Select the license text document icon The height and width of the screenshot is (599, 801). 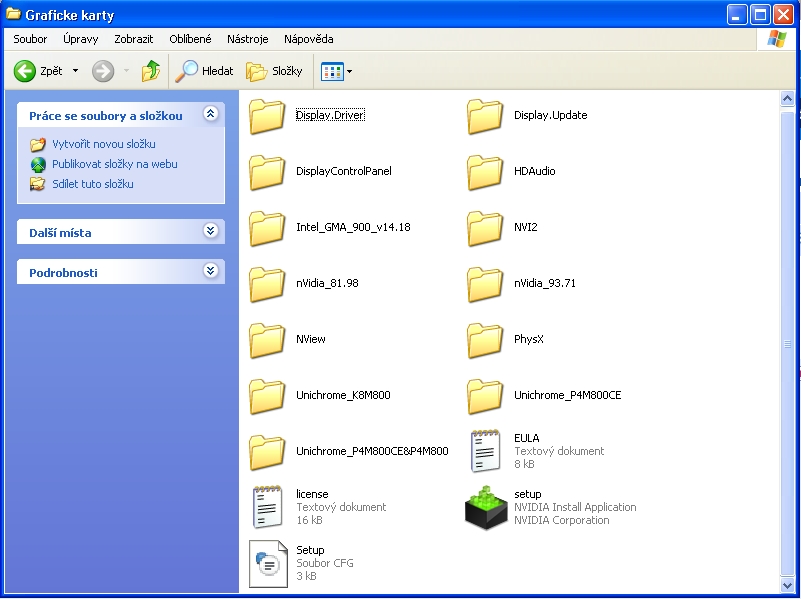[267, 507]
